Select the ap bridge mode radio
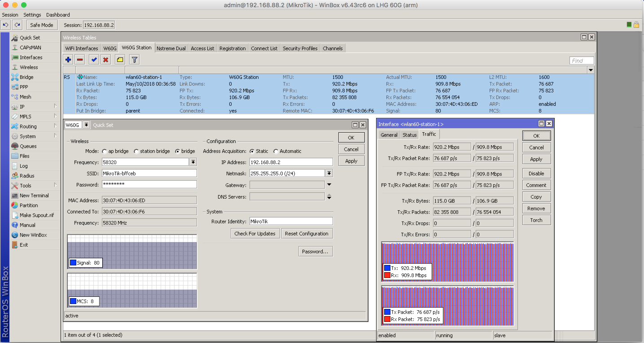 click(105, 152)
